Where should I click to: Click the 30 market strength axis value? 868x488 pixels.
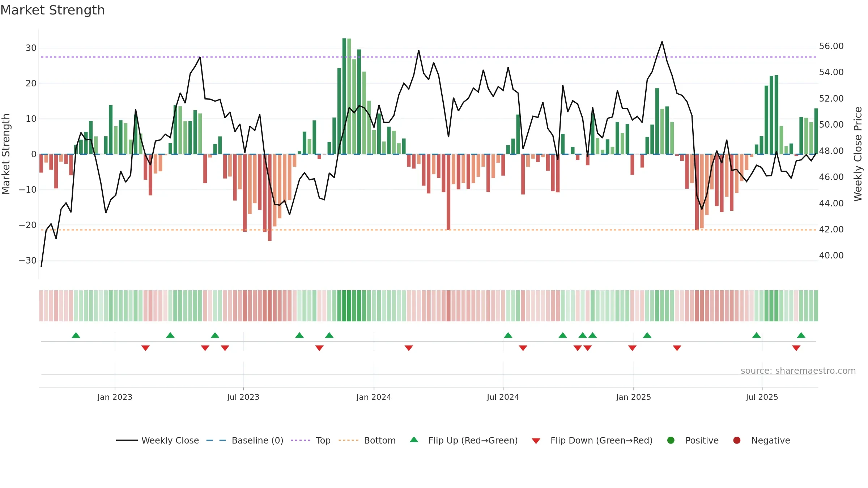point(31,48)
